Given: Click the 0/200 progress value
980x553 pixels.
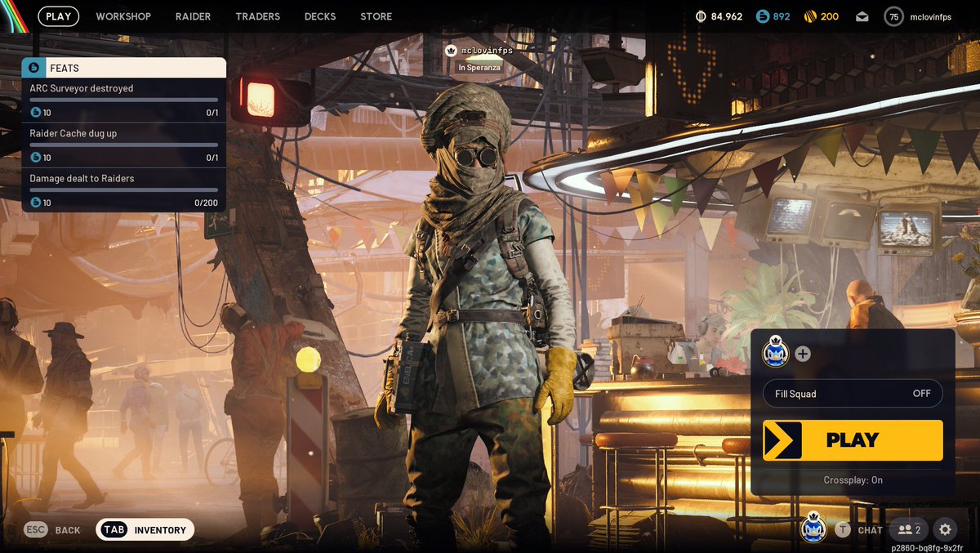Looking at the screenshot, I should (206, 203).
